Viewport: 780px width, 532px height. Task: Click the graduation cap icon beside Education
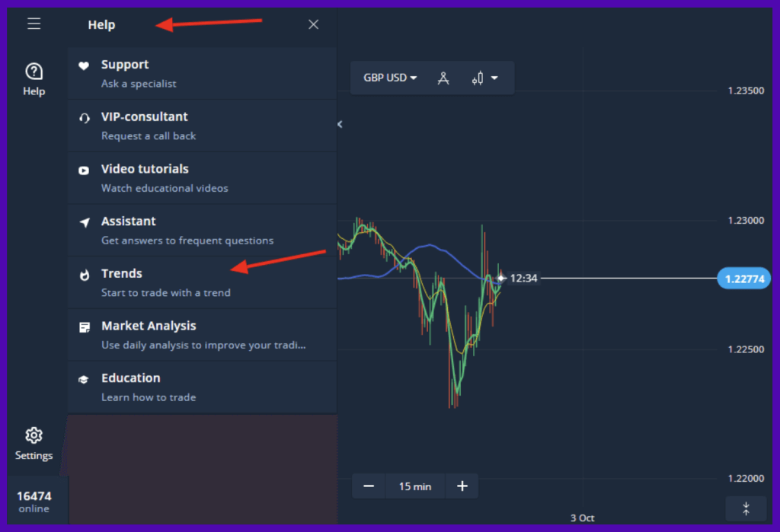[x=84, y=379]
